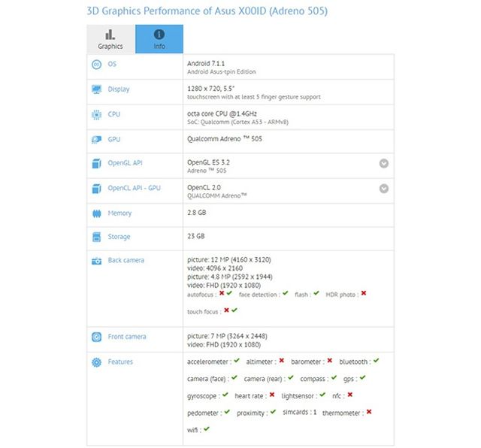The width and height of the screenshot is (481, 448).
Task: Select the Features label
Action: 120,362
